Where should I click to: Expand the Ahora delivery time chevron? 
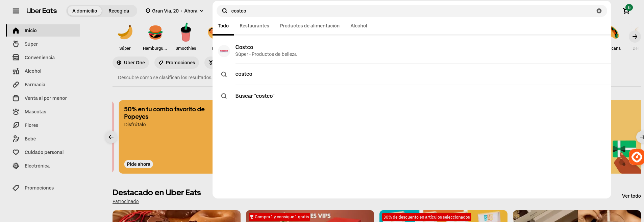pos(202,11)
